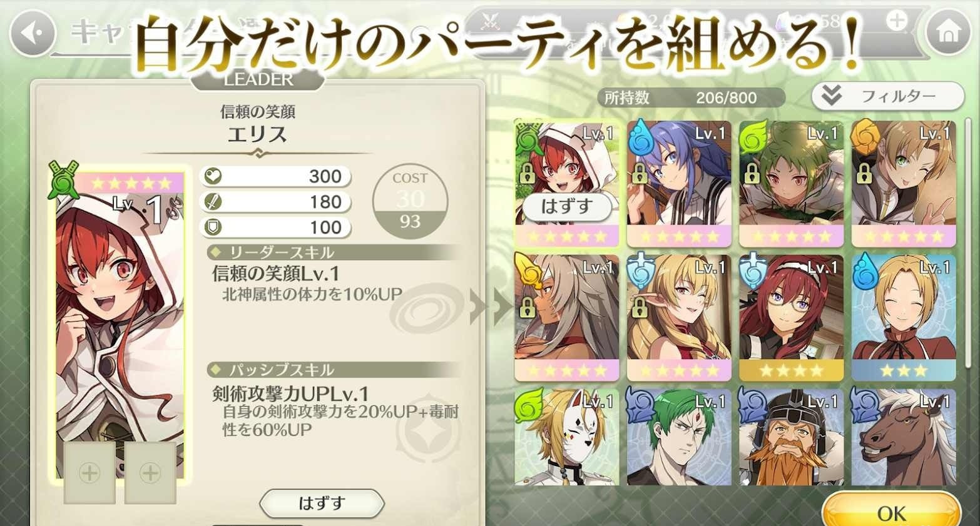This screenshot has width=980, height=526.
Task: Select the fox mask character card
Action: (x=567, y=437)
